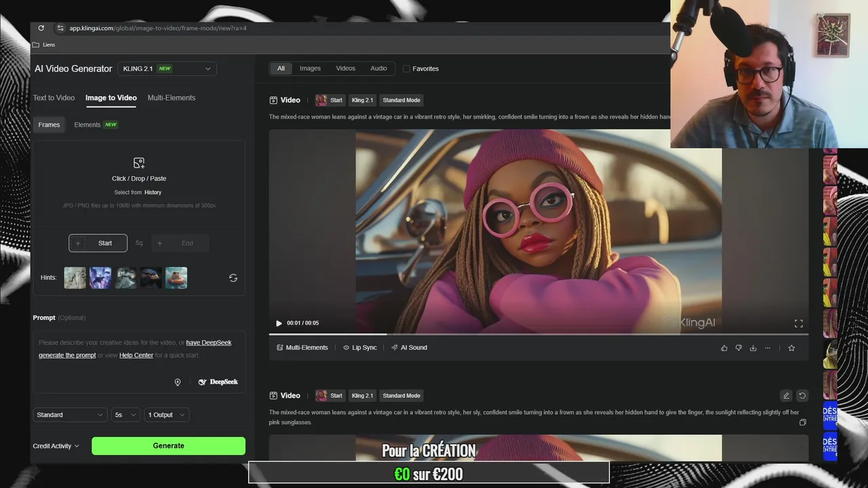Open Multi-Elements below the video player
Viewport: 868px width, 488px height.
click(302, 348)
